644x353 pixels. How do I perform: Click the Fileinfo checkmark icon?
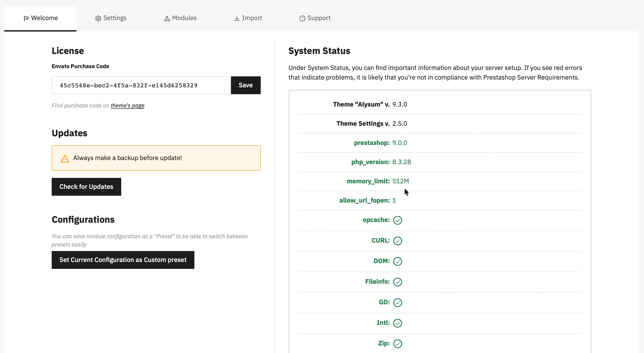pos(397,282)
